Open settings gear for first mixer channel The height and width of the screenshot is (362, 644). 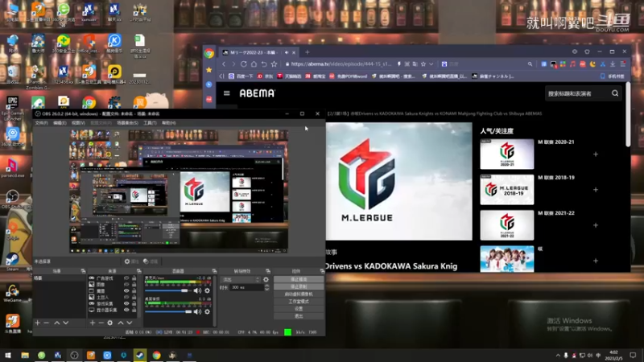pyautogui.click(x=207, y=290)
